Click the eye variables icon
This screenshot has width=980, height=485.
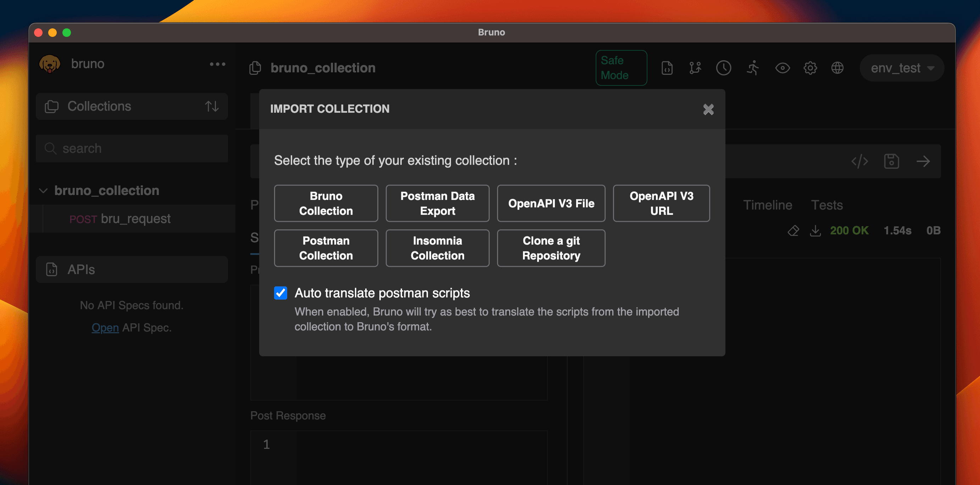coord(782,68)
